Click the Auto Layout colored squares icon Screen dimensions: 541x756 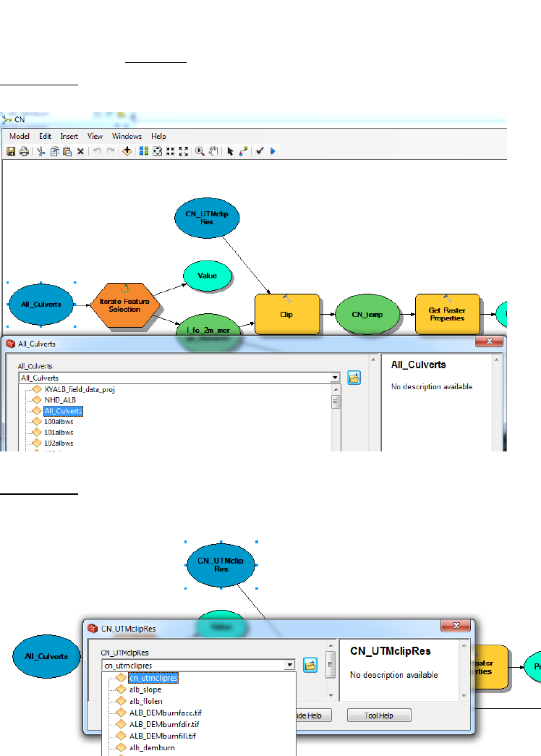[x=144, y=151]
